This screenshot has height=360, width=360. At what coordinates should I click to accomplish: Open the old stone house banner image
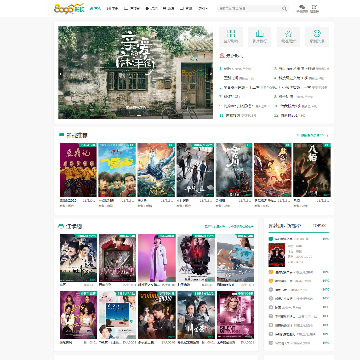pyautogui.click(x=135, y=72)
